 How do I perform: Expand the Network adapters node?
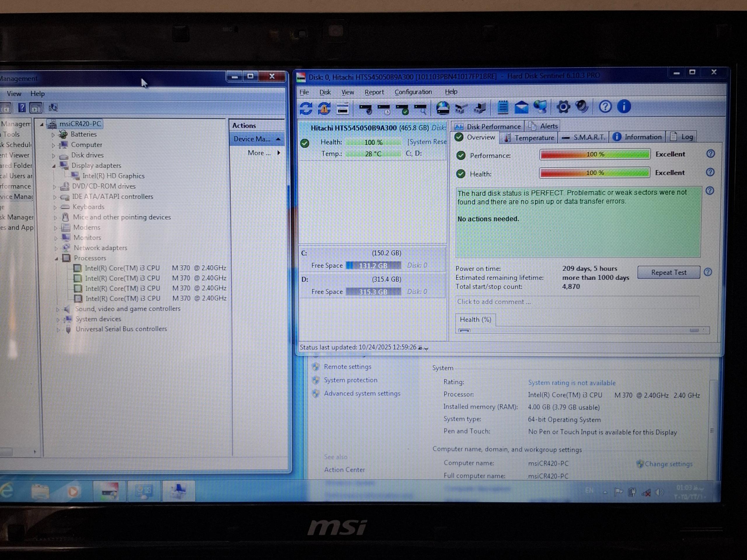(x=56, y=249)
